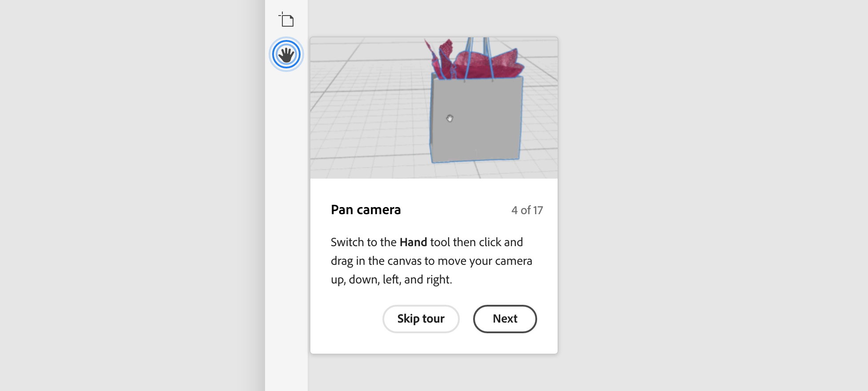
Task: Click the empty canvas right of tour card
Action: coord(711,195)
